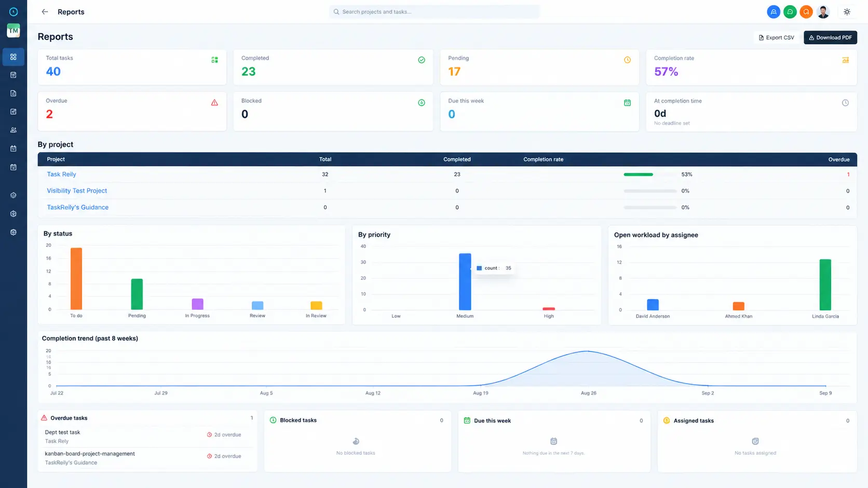The height and width of the screenshot is (488, 868).
Task: Export the report as CSV
Action: tap(777, 37)
